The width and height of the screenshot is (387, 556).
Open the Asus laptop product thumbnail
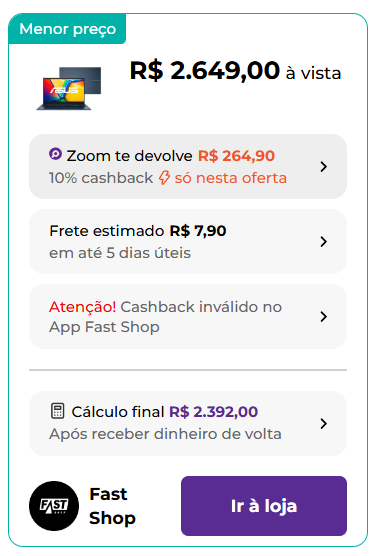(x=70, y=88)
